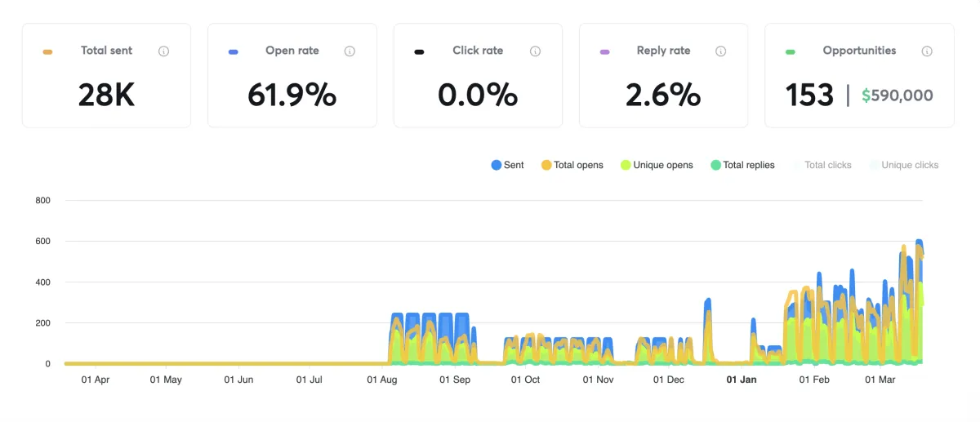Screen dimensions: 980x422
Task: Click the info icon beside Total sent
Action: pos(163,51)
